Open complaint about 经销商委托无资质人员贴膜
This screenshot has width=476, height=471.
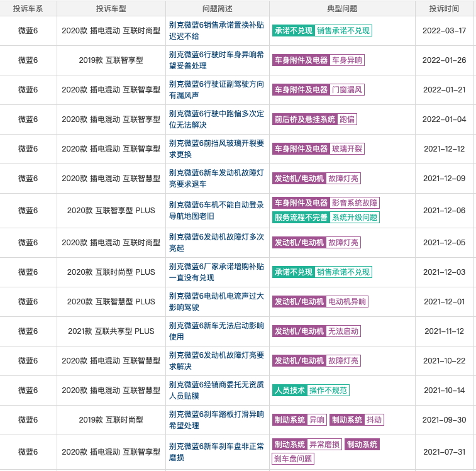pyautogui.click(x=216, y=390)
